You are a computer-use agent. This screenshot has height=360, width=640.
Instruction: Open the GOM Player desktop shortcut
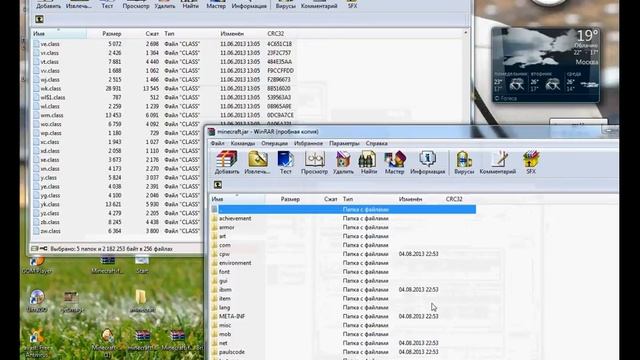tap(37, 264)
